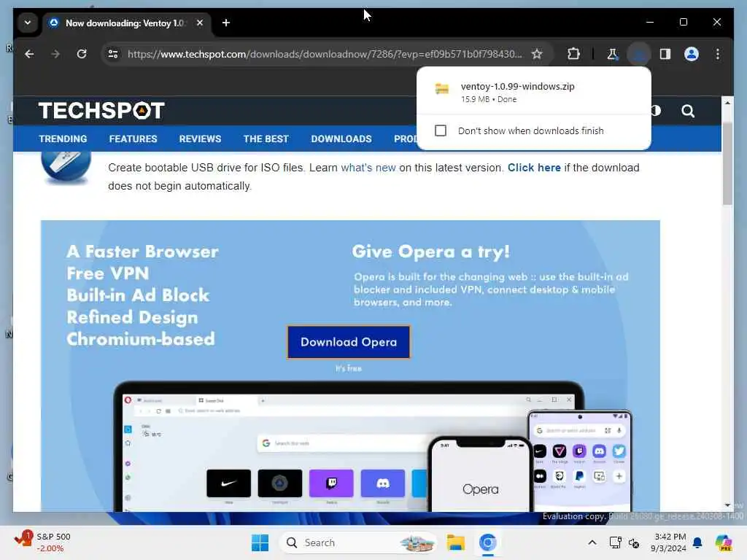Open site information icon in address bar
747x560 pixels.
[x=113, y=54]
